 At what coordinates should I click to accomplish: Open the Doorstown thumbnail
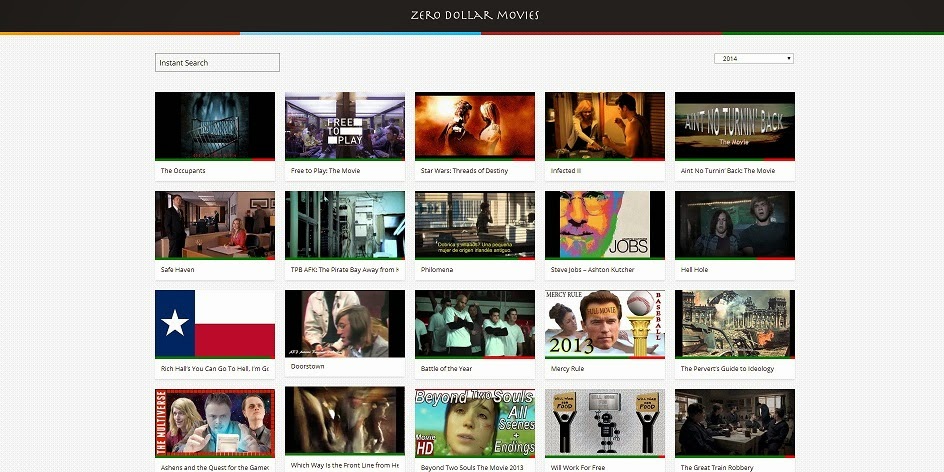(x=345, y=324)
